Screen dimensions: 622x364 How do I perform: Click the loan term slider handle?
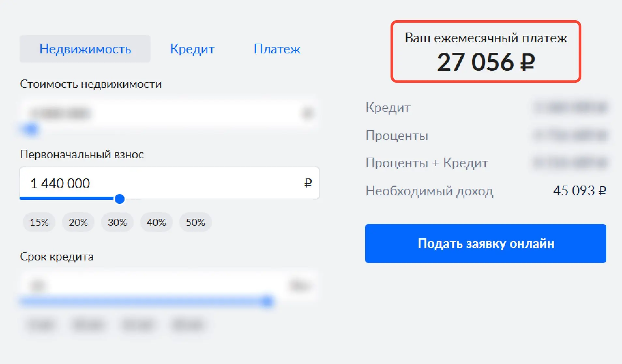pyautogui.click(x=267, y=301)
